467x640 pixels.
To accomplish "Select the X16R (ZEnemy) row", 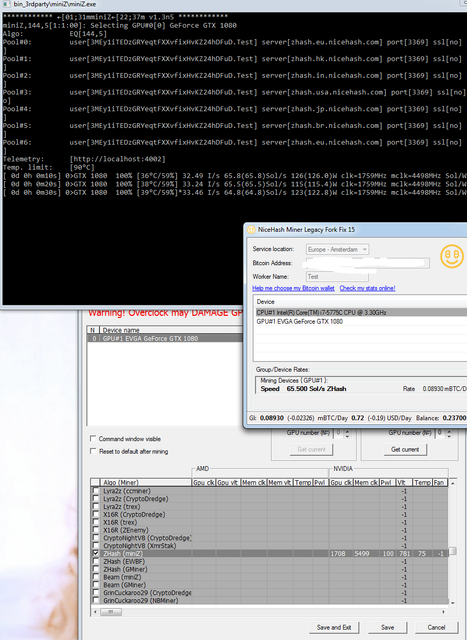I will (x=269, y=530).
